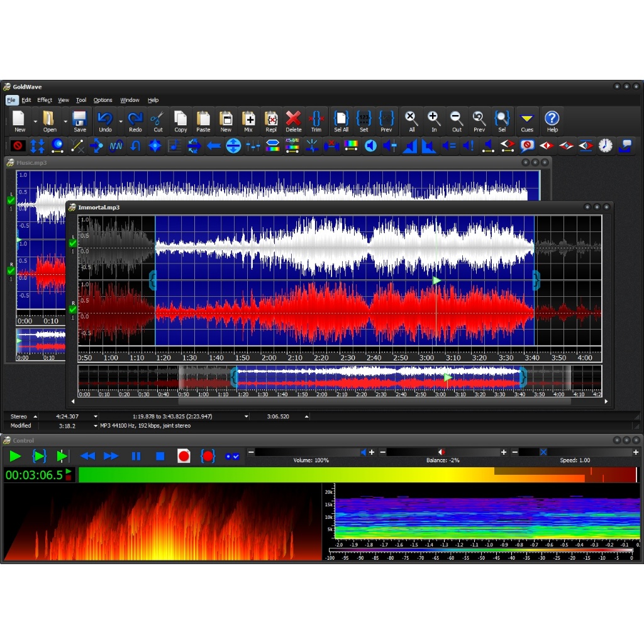Open the Effect menu
This screenshot has height=644, width=644.
[x=45, y=100]
